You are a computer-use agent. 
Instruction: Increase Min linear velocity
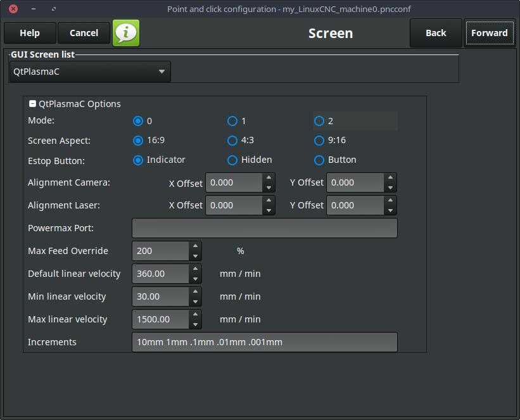tap(195, 291)
